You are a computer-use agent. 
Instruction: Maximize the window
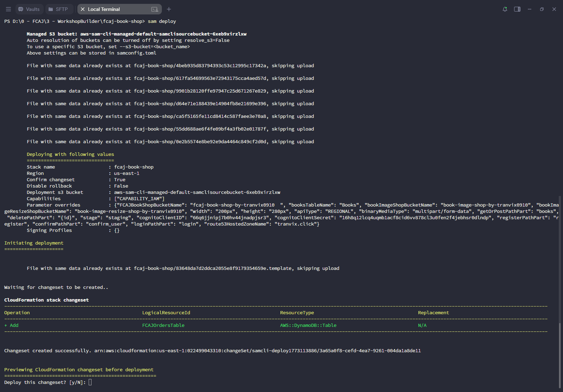coord(542,9)
